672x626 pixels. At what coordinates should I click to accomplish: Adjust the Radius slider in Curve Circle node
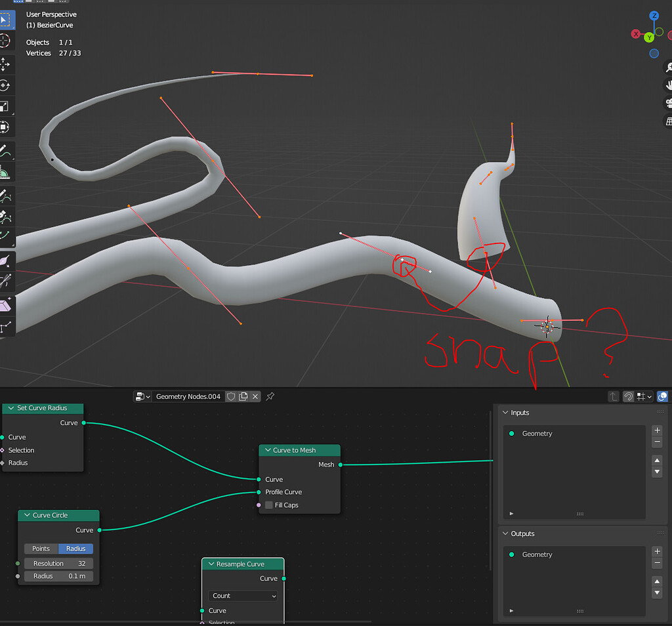(58, 575)
